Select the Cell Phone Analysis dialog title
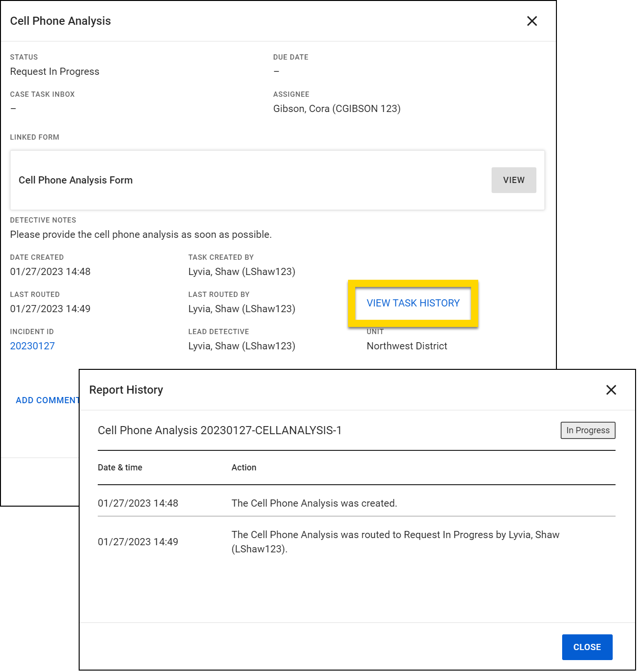Viewport: 637px width, 672px height. tap(61, 21)
